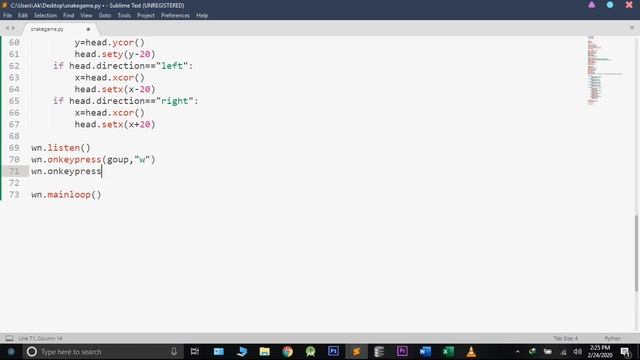Screen dimensions: 640x360
Task: Click the head.setx(x+20) line
Action: 115,124
